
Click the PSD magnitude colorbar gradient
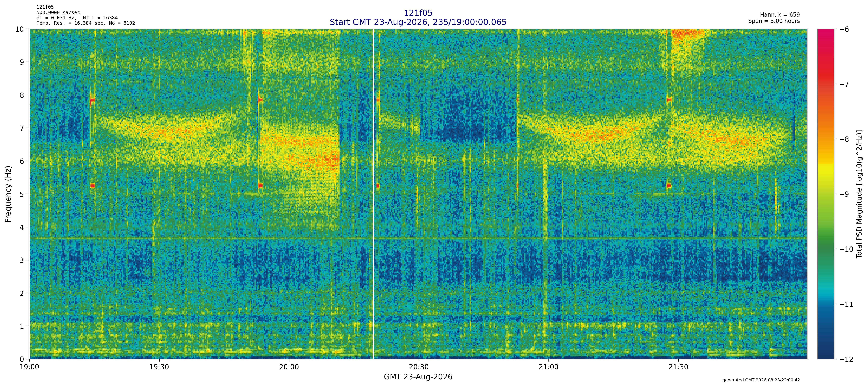pos(826,194)
